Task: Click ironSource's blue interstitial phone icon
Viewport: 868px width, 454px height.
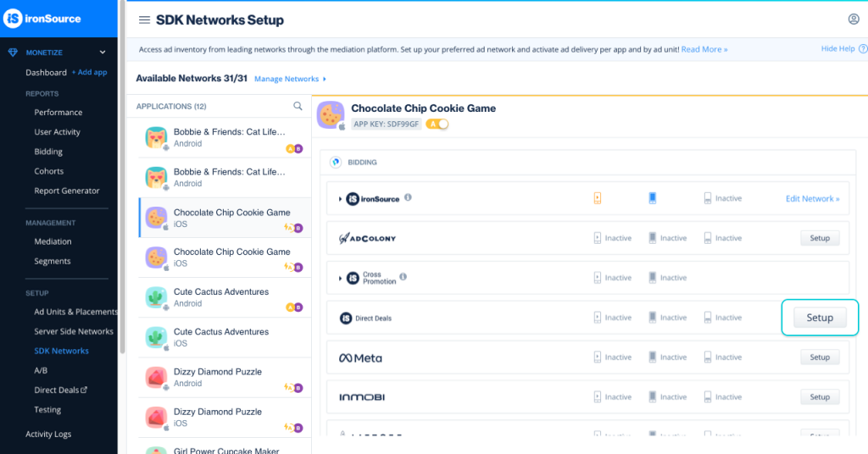Action: tap(652, 198)
